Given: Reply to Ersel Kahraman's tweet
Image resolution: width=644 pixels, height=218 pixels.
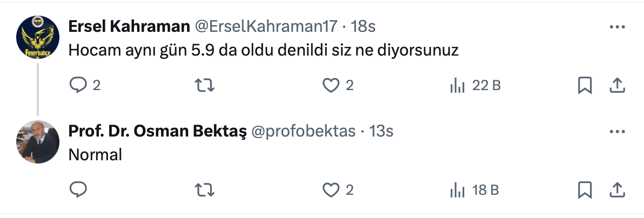Looking at the screenshot, I should tap(79, 85).
